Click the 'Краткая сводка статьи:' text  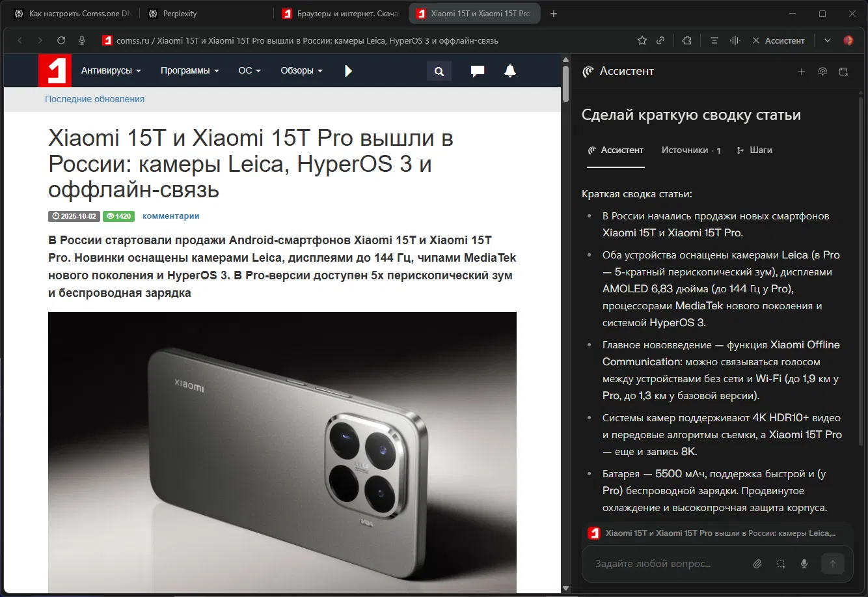coord(637,194)
